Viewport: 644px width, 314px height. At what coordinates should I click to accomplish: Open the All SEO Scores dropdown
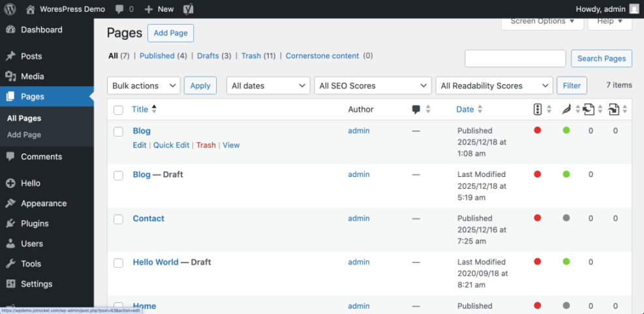pyautogui.click(x=373, y=86)
